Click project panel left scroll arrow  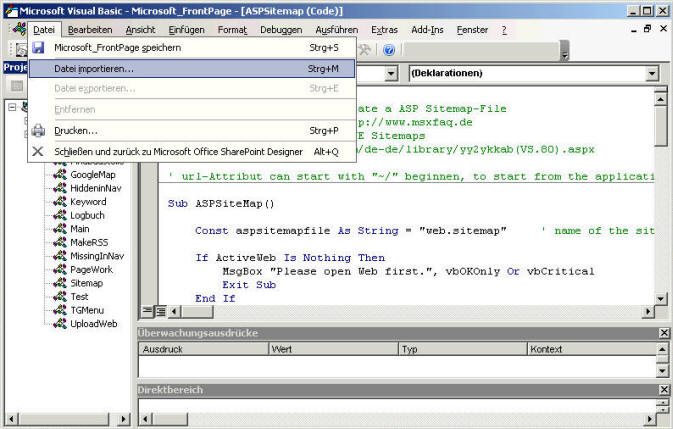coord(12,419)
